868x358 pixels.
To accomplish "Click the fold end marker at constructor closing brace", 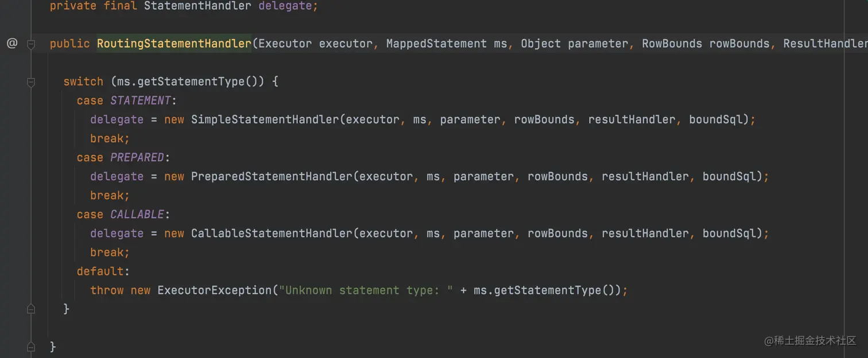I will click(31, 347).
